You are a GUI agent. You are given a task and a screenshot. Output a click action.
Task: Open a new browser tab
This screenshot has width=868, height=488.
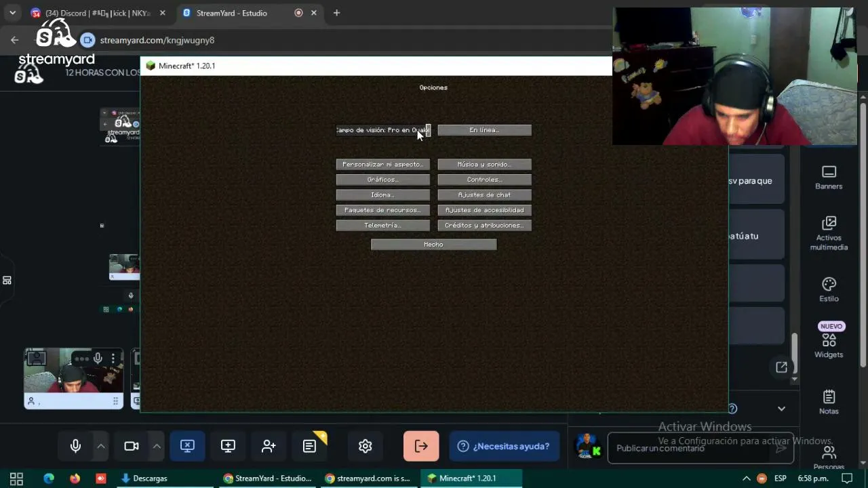(x=336, y=13)
